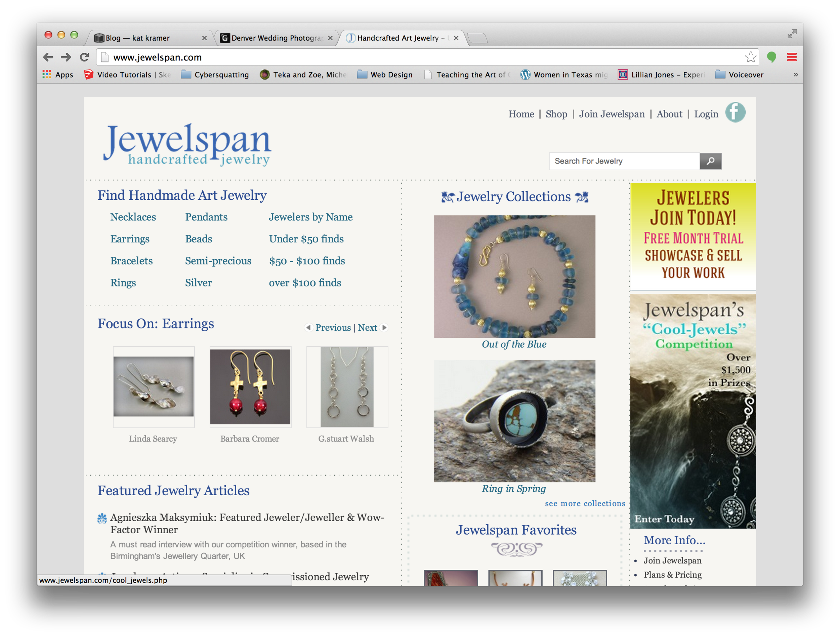Click Jewelers Join Today banner
The height and width of the screenshot is (637, 840).
693,236
